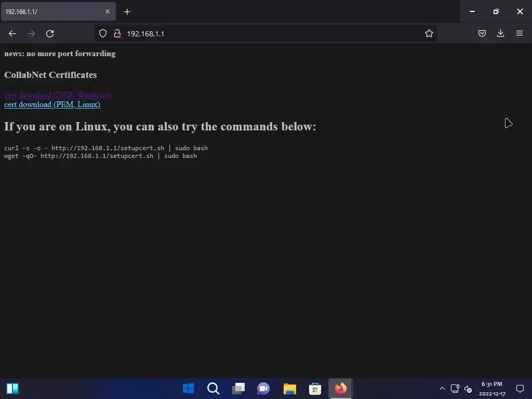Bookmark this page with the star
The height and width of the screenshot is (399, 532).
pos(429,33)
